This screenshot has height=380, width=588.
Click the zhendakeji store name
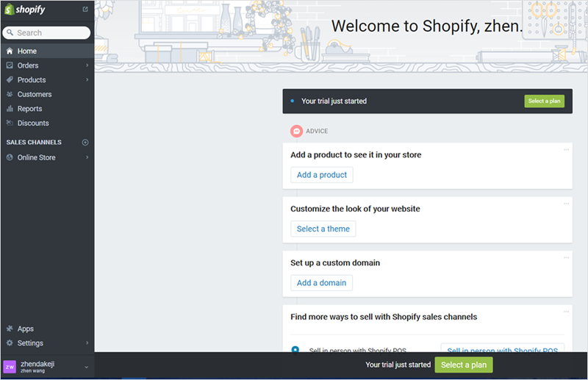(x=37, y=364)
